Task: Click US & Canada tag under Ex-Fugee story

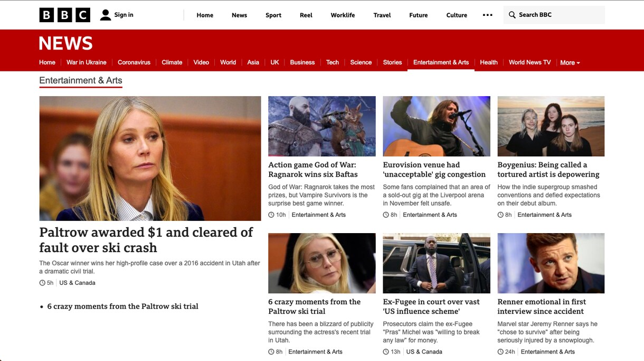Action: click(x=424, y=351)
